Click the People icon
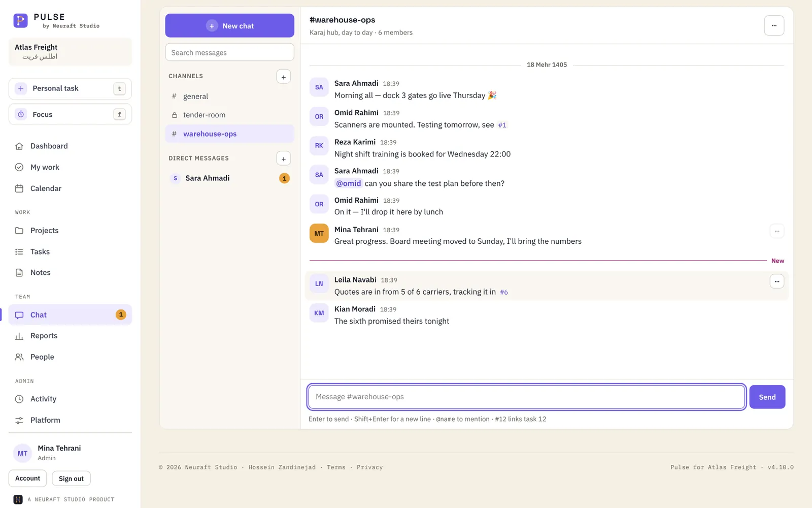Viewport: 812px width, 508px height. 19,357
